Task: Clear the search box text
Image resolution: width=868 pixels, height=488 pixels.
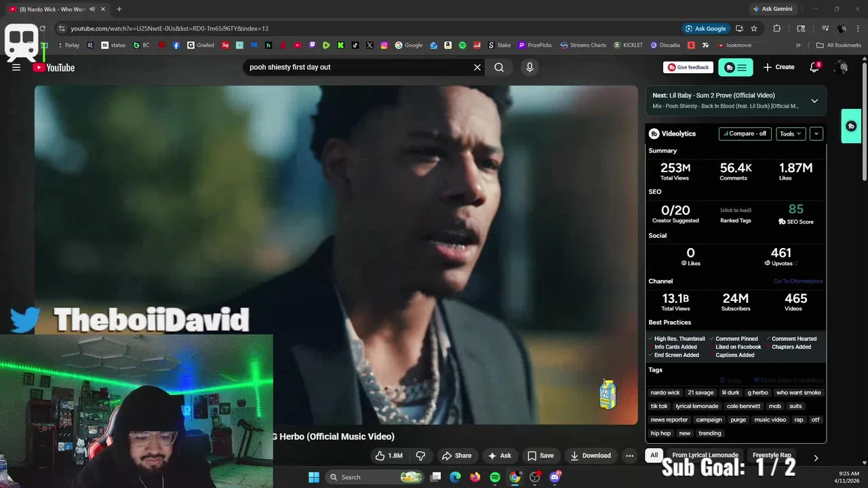Action: [x=477, y=67]
